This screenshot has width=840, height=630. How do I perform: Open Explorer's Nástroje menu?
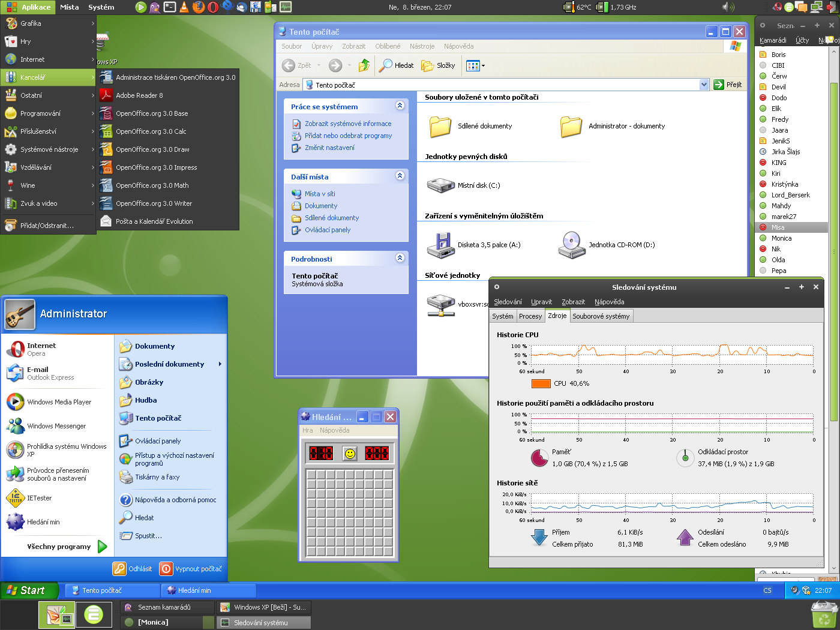click(x=422, y=46)
